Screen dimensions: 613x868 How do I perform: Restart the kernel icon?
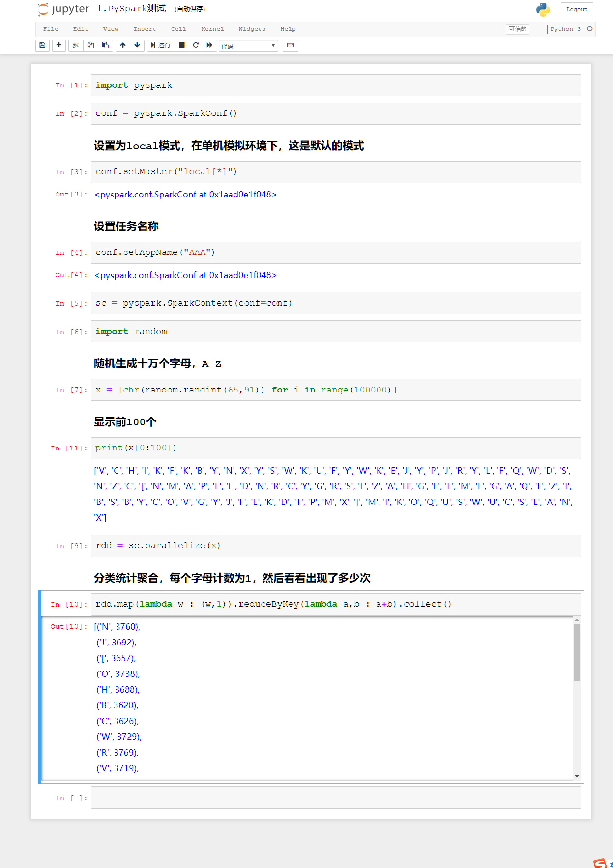pos(196,46)
